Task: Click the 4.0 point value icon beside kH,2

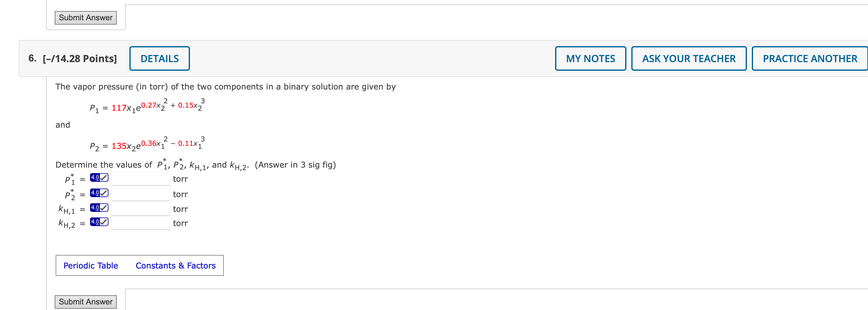Action: [95, 222]
